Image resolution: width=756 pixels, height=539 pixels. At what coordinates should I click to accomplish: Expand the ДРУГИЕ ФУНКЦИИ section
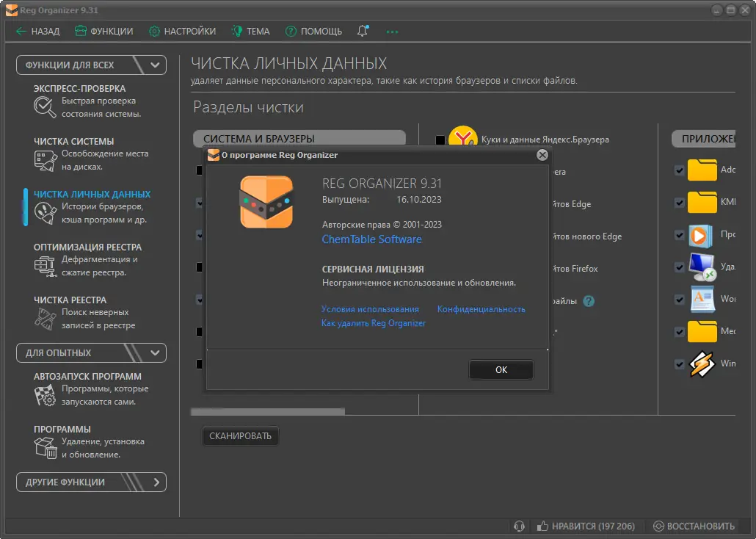pyautogui.click(x=156, y=482)
